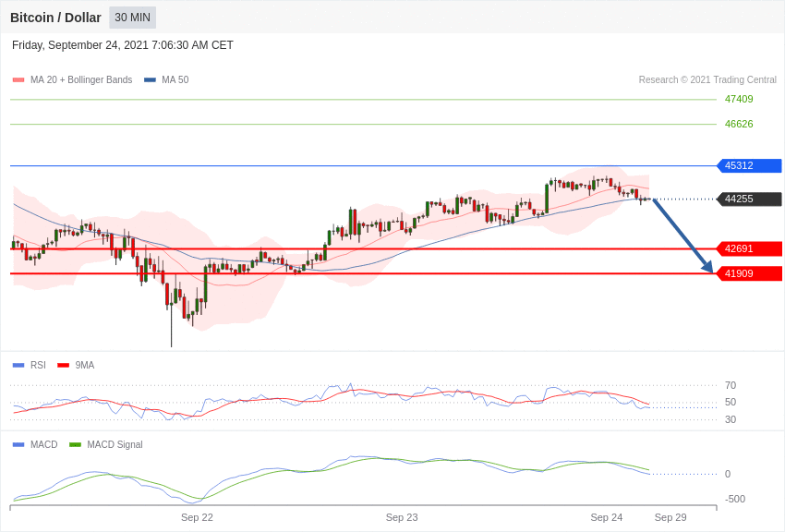This screenshot has height=532, width=785.
Task: Click the MACD -500 axis value
Action: (x=735, y=500)
